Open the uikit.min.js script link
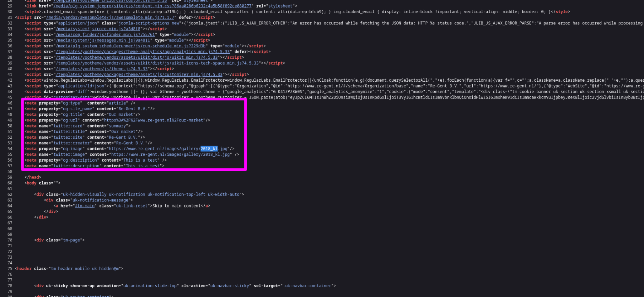The image size is (644, 297). pos(137,57)
